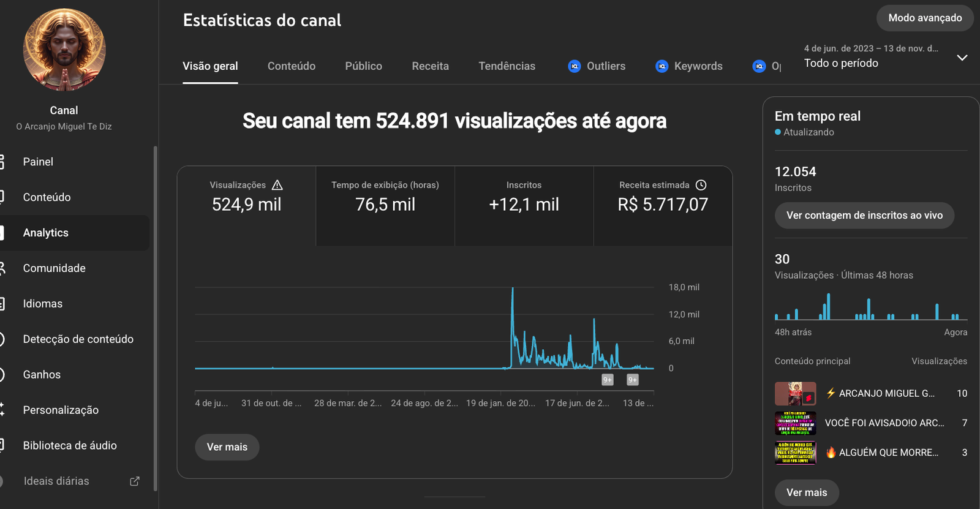Viewport: 980px width, 509px height.
Task: Click the warning icon beside Visualizações
Action: click(x=277, y=185)
